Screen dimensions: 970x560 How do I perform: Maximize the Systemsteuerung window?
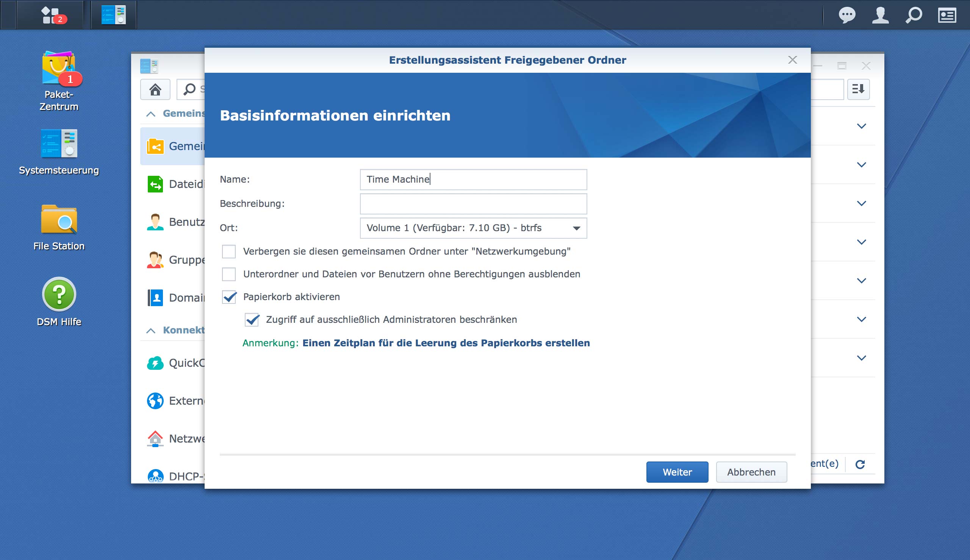pos(842,66)
